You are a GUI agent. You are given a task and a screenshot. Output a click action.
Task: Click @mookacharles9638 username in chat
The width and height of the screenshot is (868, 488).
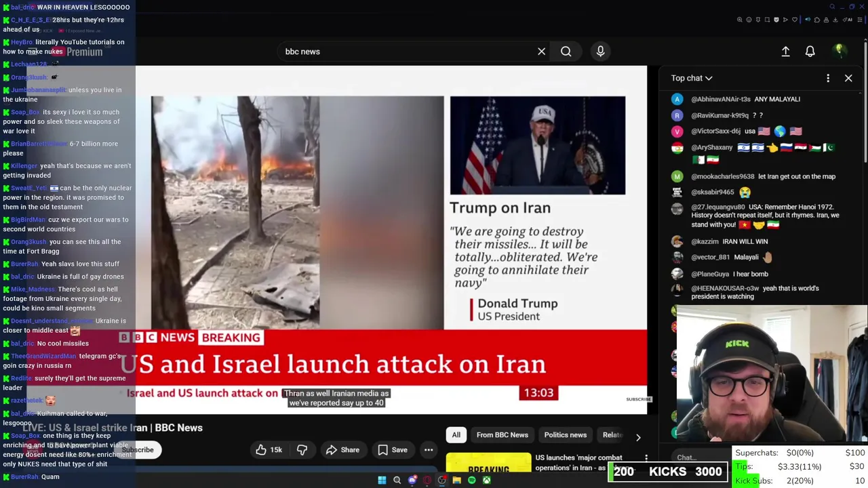pyautogui.click(x=722, y=176)
